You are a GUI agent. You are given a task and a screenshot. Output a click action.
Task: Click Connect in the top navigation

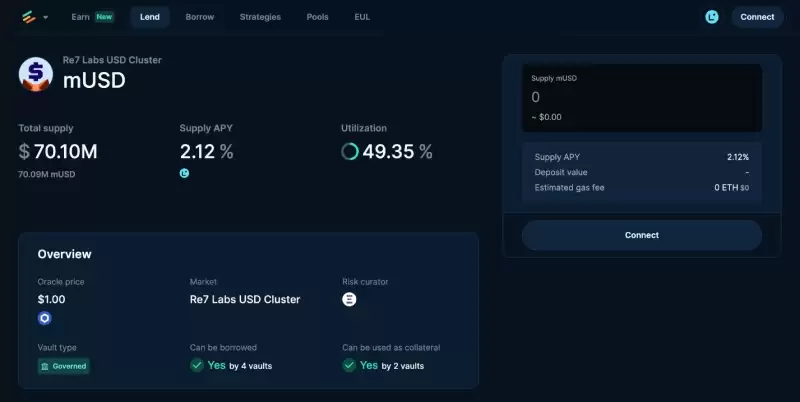tap(757, 17)
